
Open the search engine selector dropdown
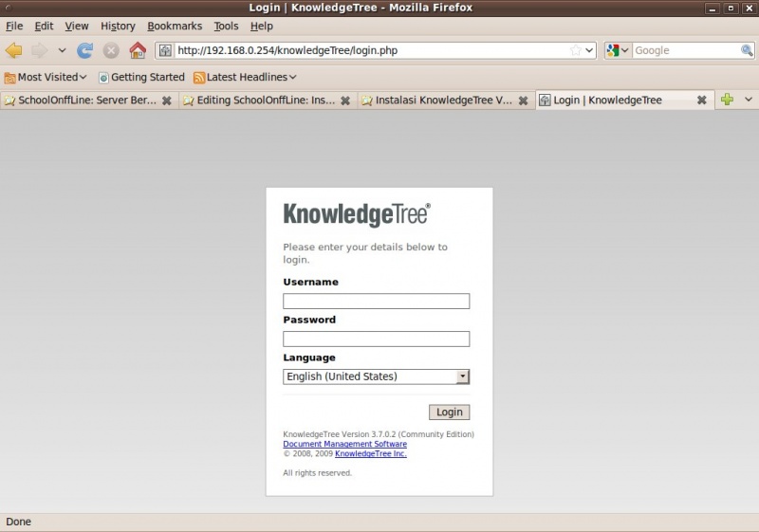click(618, 50)
